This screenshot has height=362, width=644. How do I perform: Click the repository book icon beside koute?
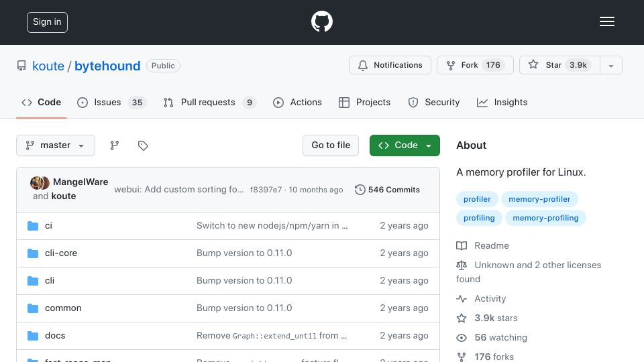pyautogui.click(x=21, y=66)
